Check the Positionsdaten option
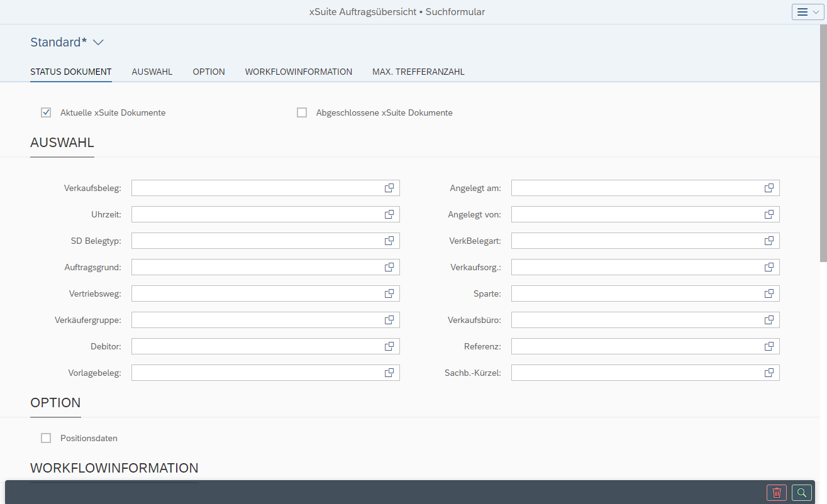 [46, 438]
